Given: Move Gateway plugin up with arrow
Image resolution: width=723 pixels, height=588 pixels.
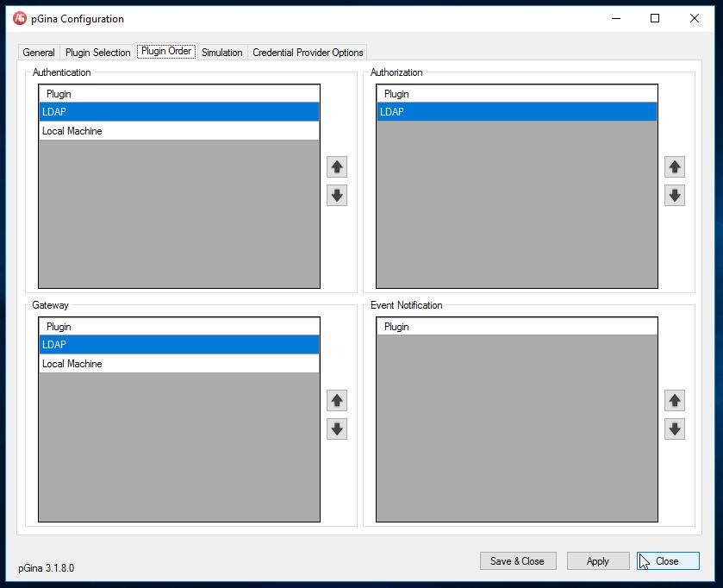Looking at the screenshot, I should [x=337, y=400].
